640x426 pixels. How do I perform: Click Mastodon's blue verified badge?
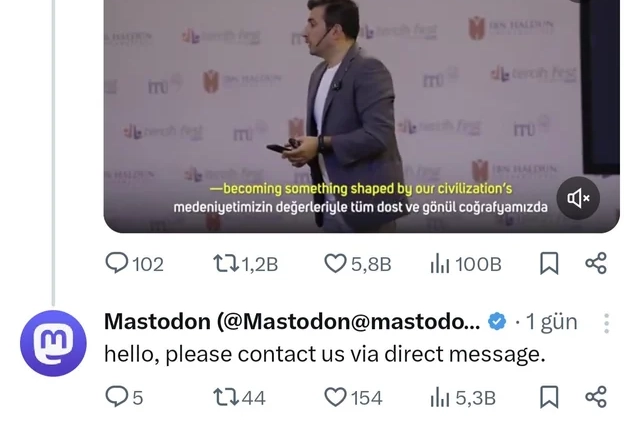pyautogui.click(x=497, y=322)
